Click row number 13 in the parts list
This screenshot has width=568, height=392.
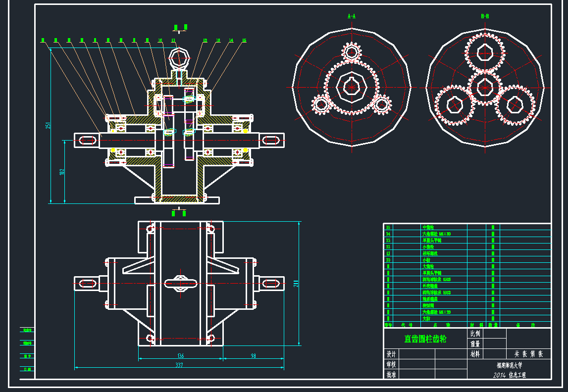(x=388, y=241)
